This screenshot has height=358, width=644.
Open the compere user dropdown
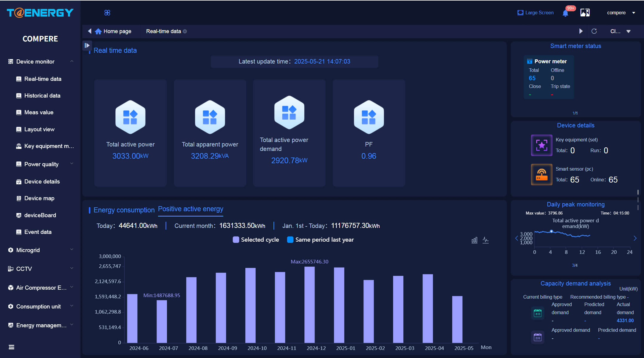click(621, 13)
